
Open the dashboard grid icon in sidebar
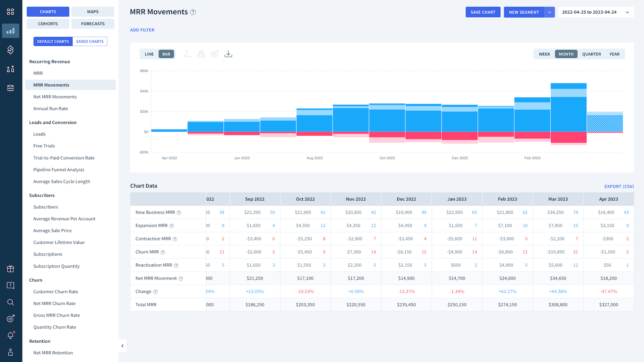(10, 12)
